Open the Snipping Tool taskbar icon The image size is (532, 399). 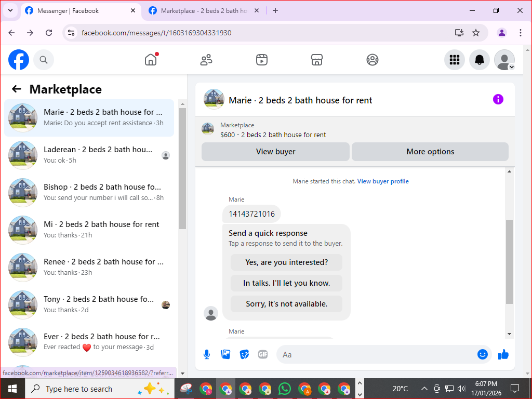click(186, 389)
